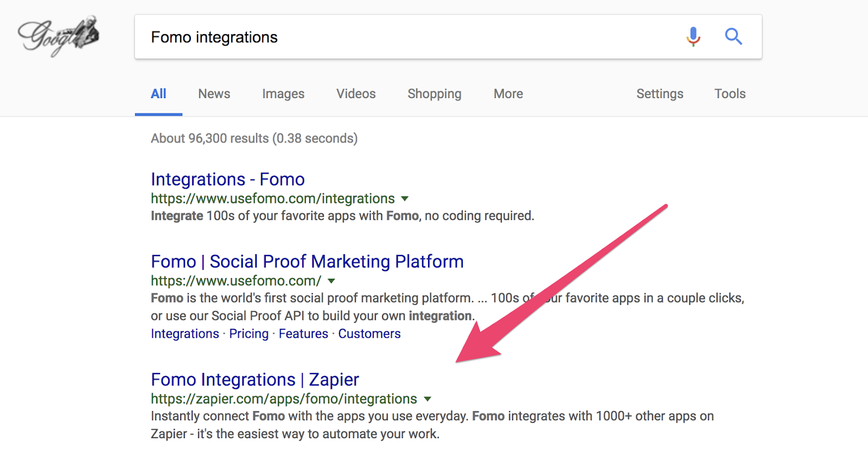Open the Fomo Integrations Zapier result

coord(255,380)
